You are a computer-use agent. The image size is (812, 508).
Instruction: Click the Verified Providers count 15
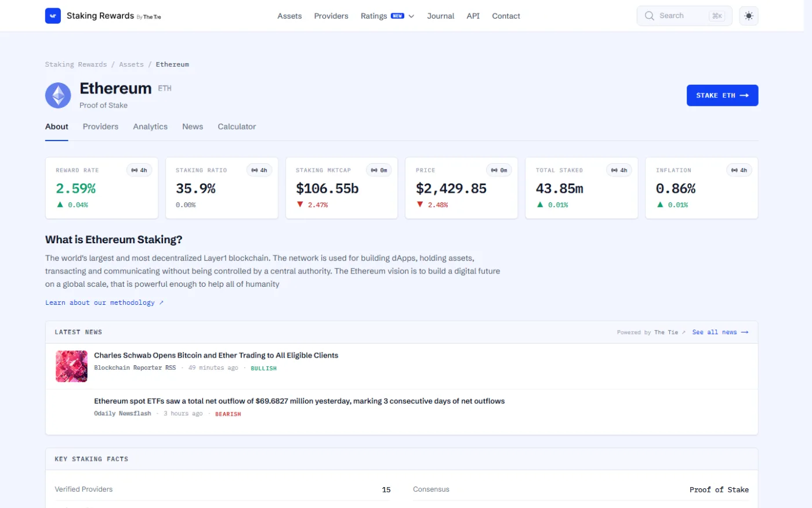(386, 489)
